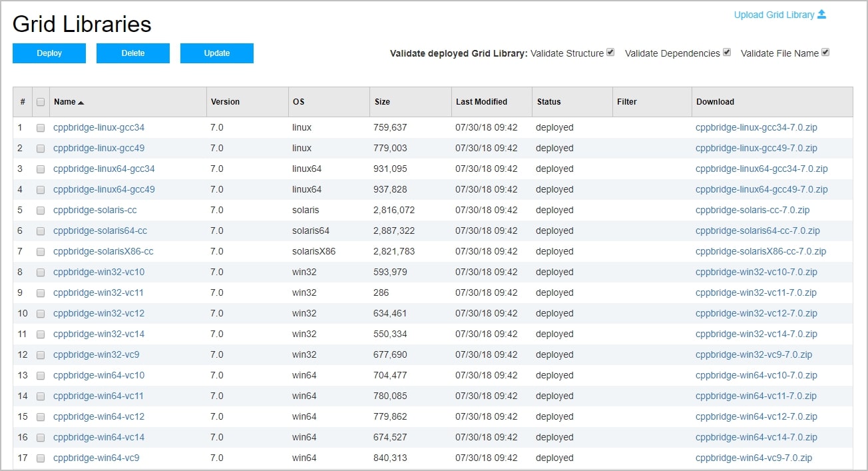Open the cppbridge-win64-vc12 library details

pyautogui.click(x=99, y=416)
